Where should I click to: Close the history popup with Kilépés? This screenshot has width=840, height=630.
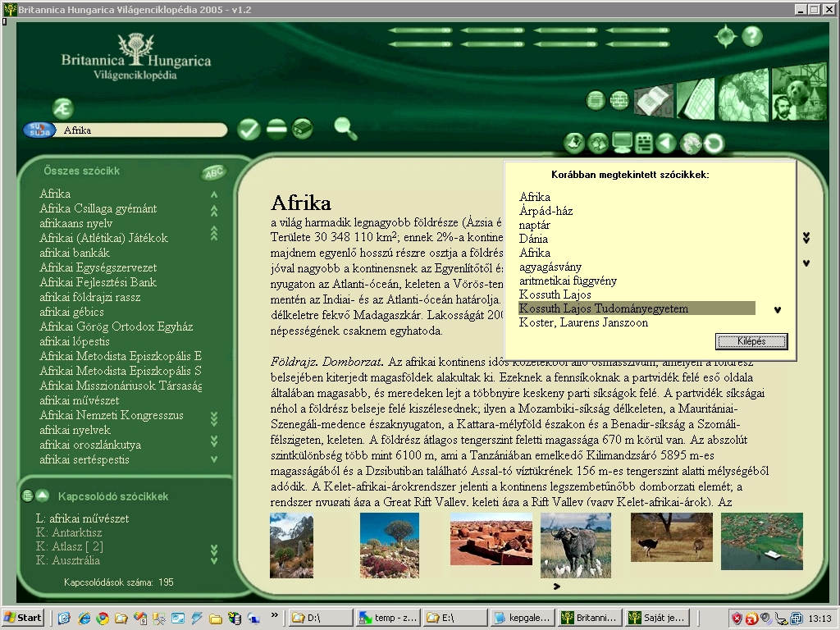click(x=751, y=341)
